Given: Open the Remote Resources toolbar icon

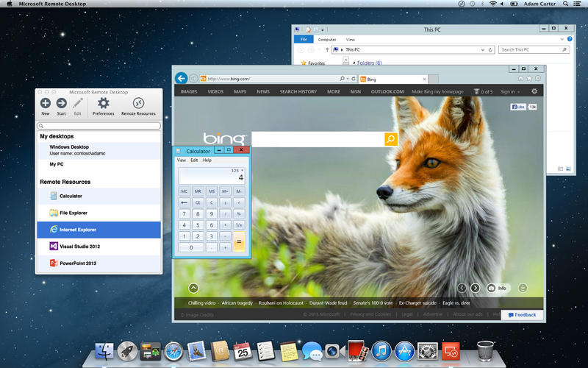Looking at the screenshot, I should pos(138,104).
